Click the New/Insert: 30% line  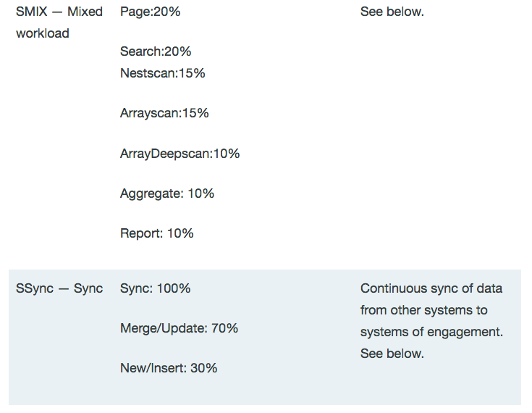[x=169, y=368]
